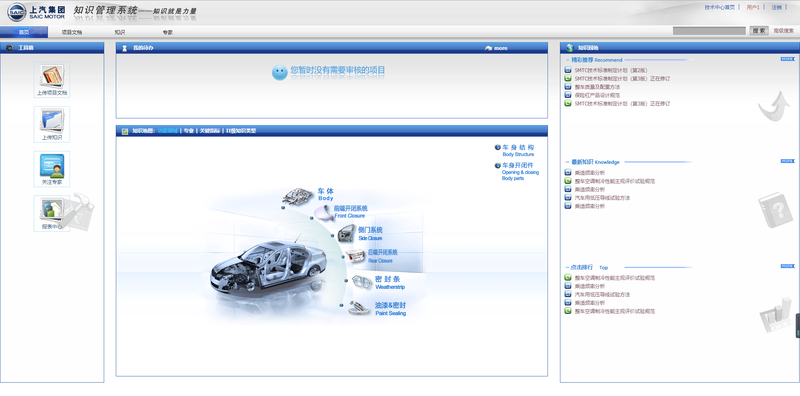Click green icon beside Knowledge 整车空调 item
This screenshot has height=396, width=800.
(x=568, y=181)
